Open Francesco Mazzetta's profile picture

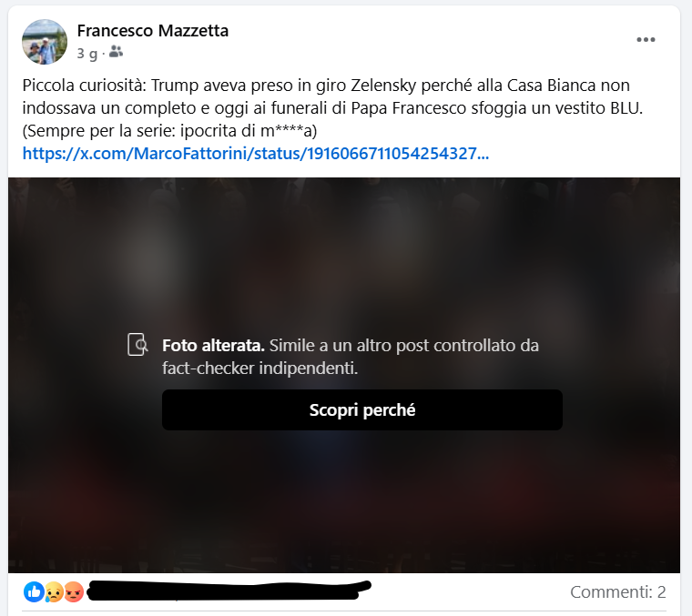[x=45, y=42]
